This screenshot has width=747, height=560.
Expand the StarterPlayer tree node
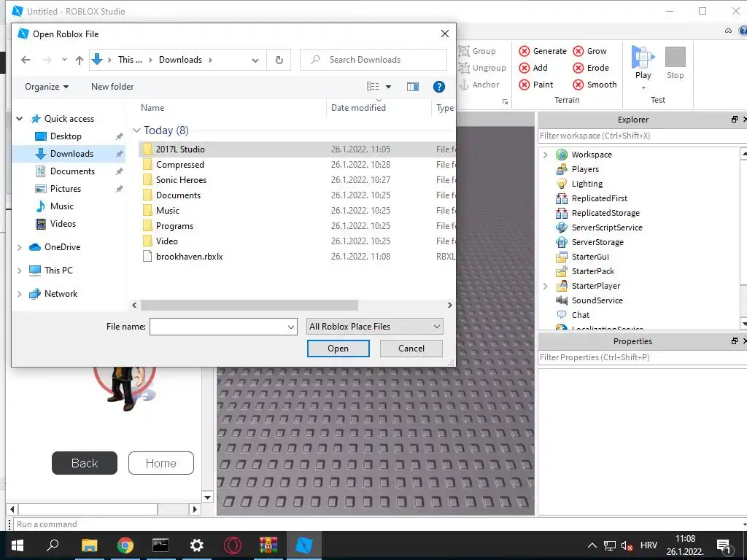pos(546,286)
